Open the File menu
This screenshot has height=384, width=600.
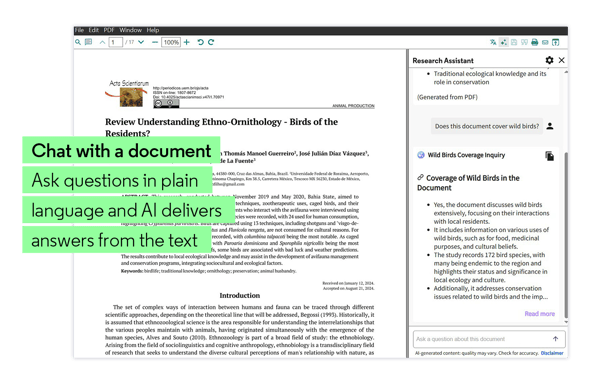pos(79,30)
